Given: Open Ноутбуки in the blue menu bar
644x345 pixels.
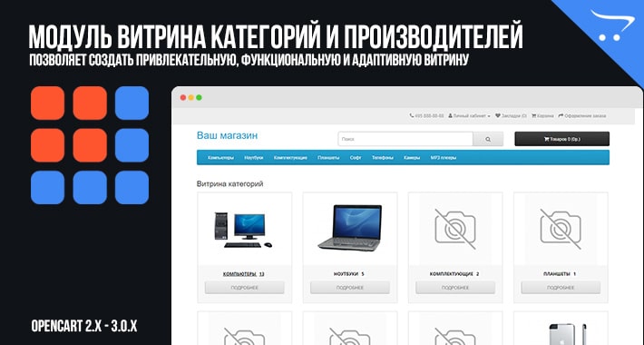Looking at the screenshot, I should click(x=253, y=158).
